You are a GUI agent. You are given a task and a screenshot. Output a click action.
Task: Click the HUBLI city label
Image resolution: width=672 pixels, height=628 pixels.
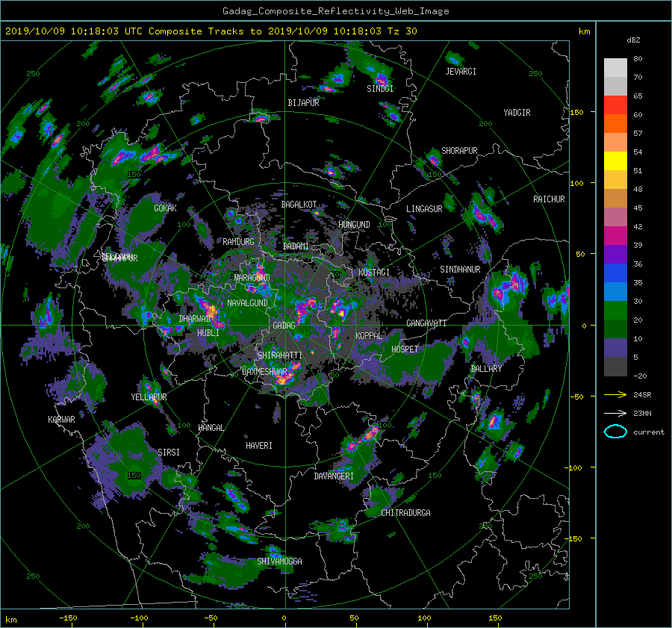coord(208,333)
